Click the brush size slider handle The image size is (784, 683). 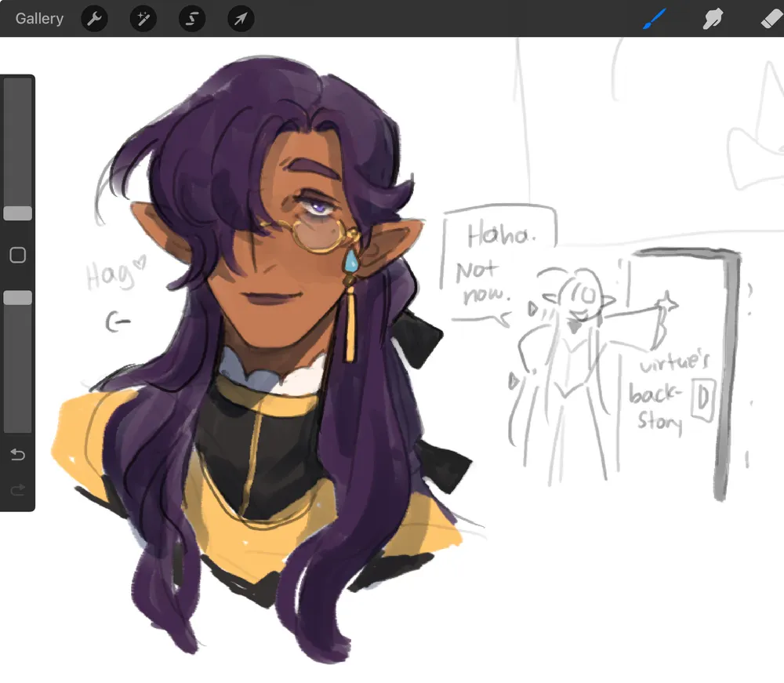coord(17,213)
